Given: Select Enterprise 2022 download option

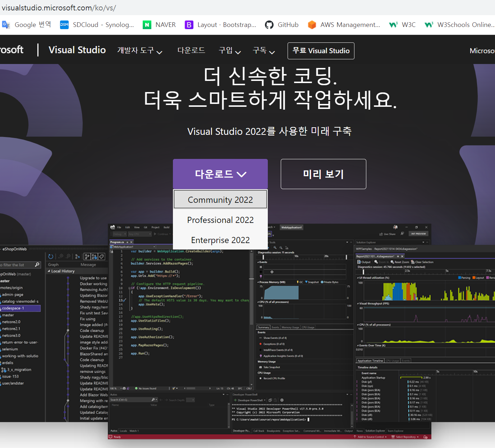Looking at the screenshot, I should click(x=220, y=240).
